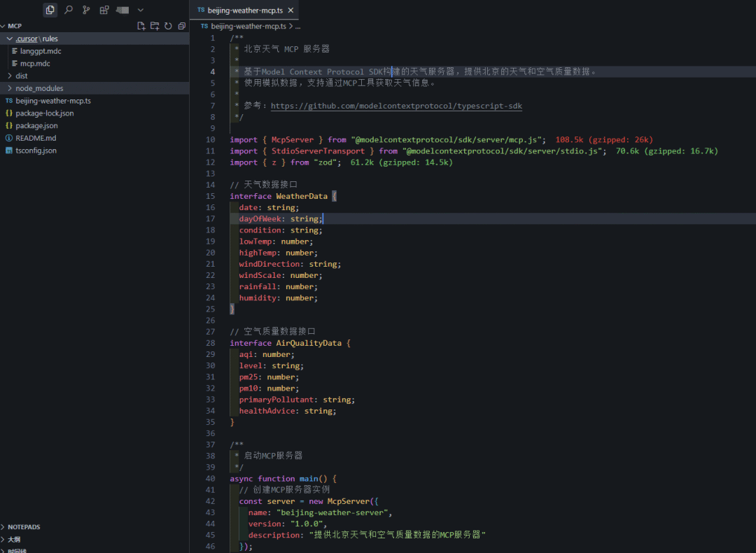Close the beijing-weather-mcp.ts tab
The height and width of the screenshot is (553, 756).
290,10
